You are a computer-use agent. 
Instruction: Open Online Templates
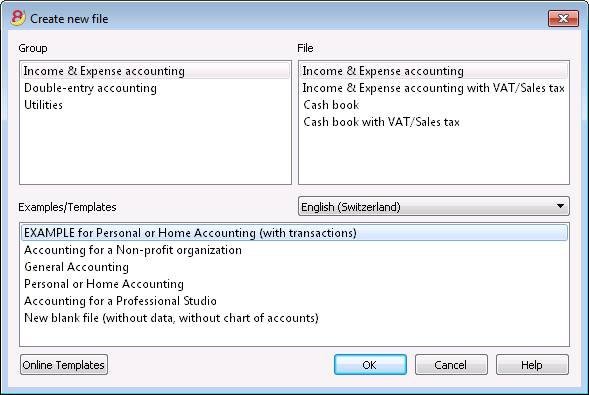point(64,365)
